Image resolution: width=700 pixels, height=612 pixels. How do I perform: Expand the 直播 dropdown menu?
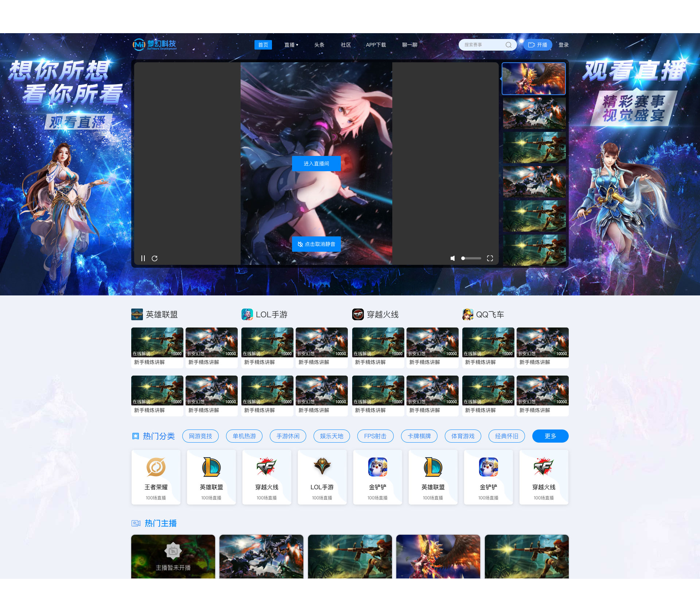point(291,45)
